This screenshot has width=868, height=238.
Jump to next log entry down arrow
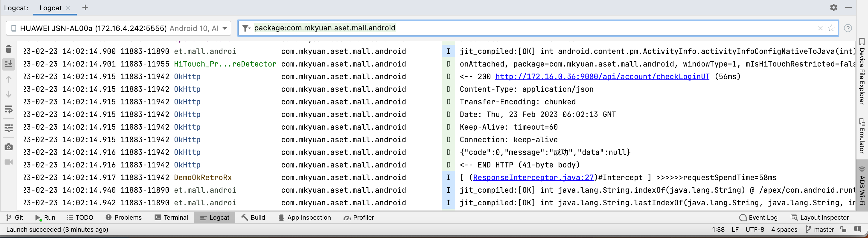point(9,94)
